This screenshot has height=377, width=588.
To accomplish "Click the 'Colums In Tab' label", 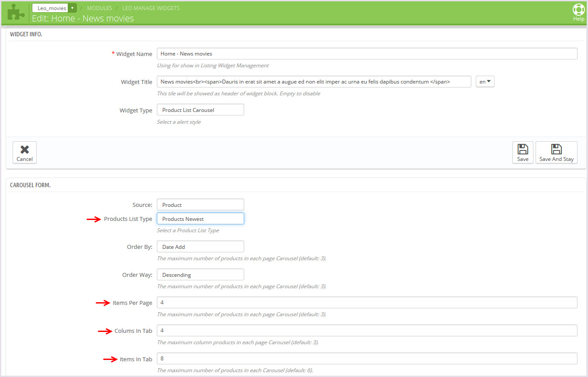I will coord(133,331).
